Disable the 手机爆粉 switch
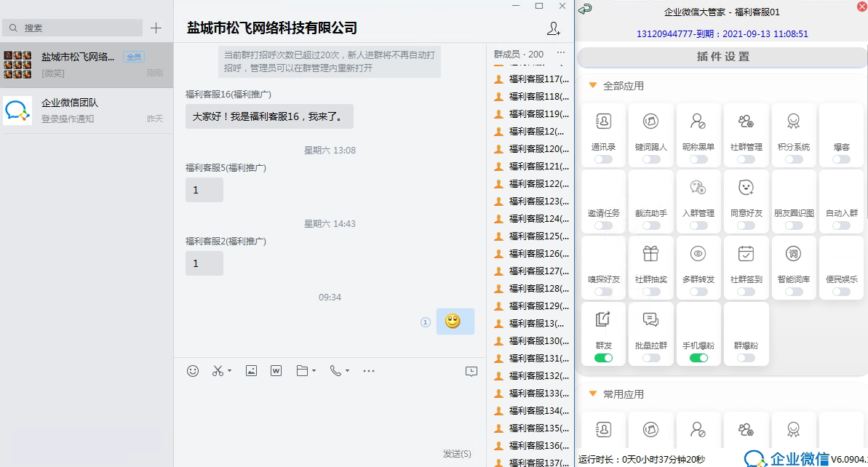 (x=698, y=358)
